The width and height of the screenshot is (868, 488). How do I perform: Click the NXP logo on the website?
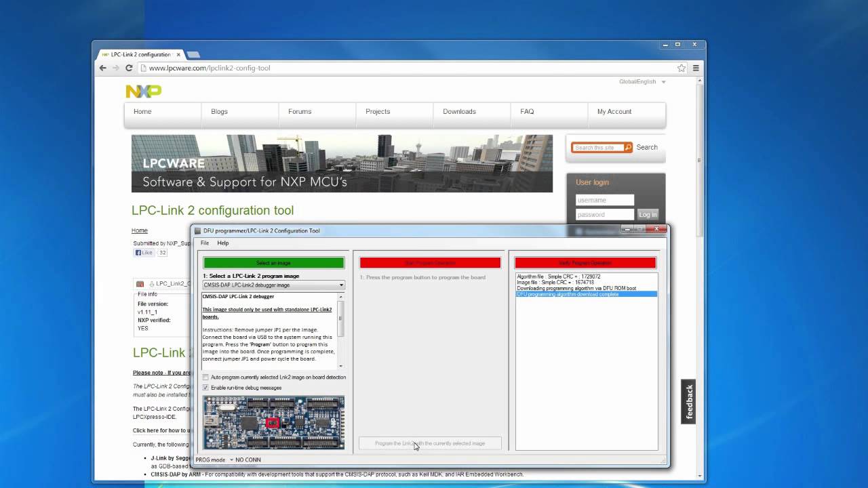click(x=144, y=91)
